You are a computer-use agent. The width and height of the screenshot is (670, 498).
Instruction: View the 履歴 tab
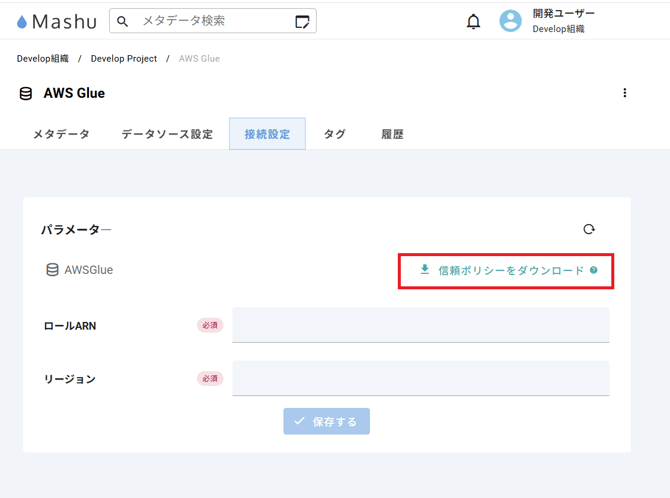[x=392, y=134]
